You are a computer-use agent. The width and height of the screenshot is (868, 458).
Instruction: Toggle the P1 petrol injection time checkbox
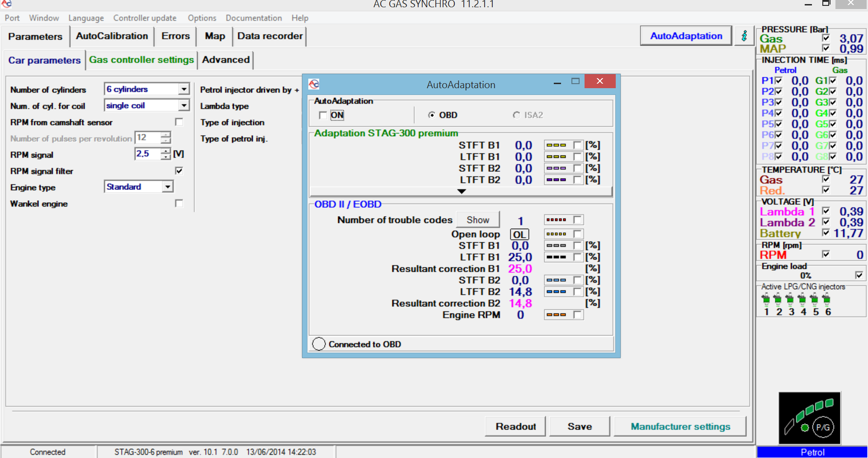(x=778, y=80)
